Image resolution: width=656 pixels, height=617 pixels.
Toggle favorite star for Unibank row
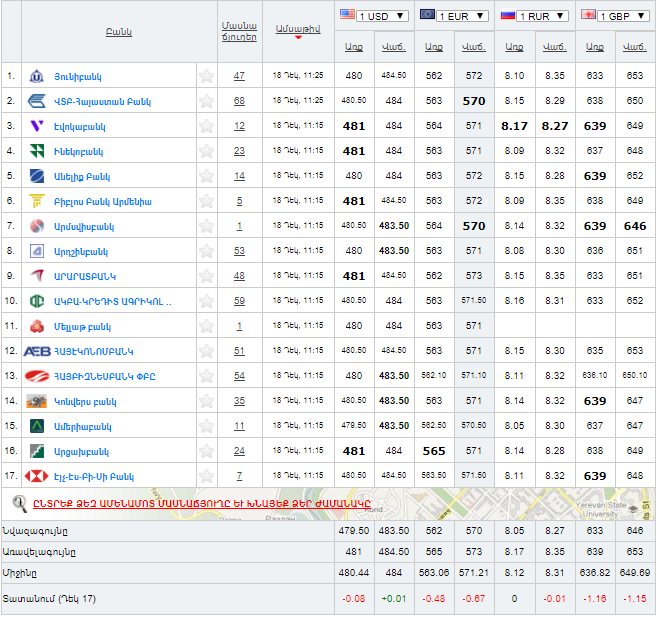(206, 76)
